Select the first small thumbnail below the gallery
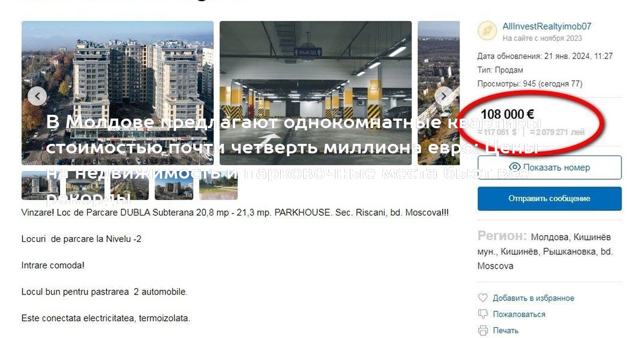This screenshot has width=644, height=338. point(40,185)
